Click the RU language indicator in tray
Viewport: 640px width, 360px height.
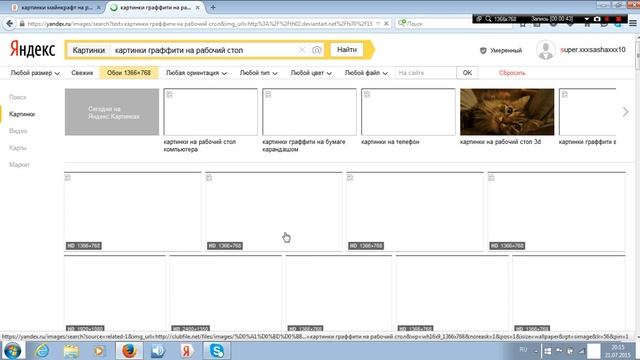pos(523,350)
